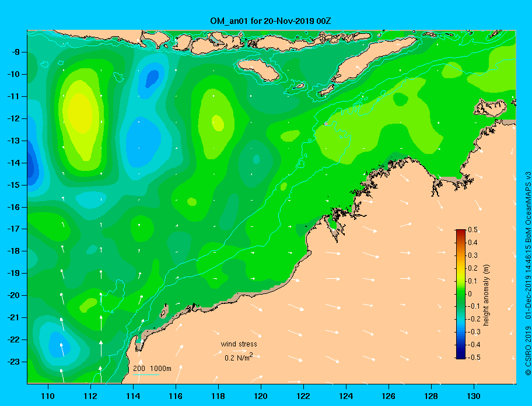Click the latitude label -21
The height and width of the screenshot is (406, 532).
[12, 317]
